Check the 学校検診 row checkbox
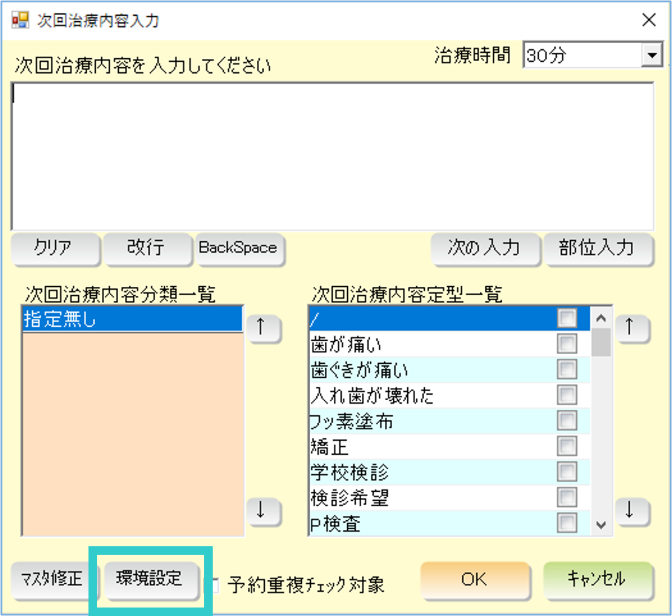This screenshot has height=616, width=672. [x=567, y=472]
